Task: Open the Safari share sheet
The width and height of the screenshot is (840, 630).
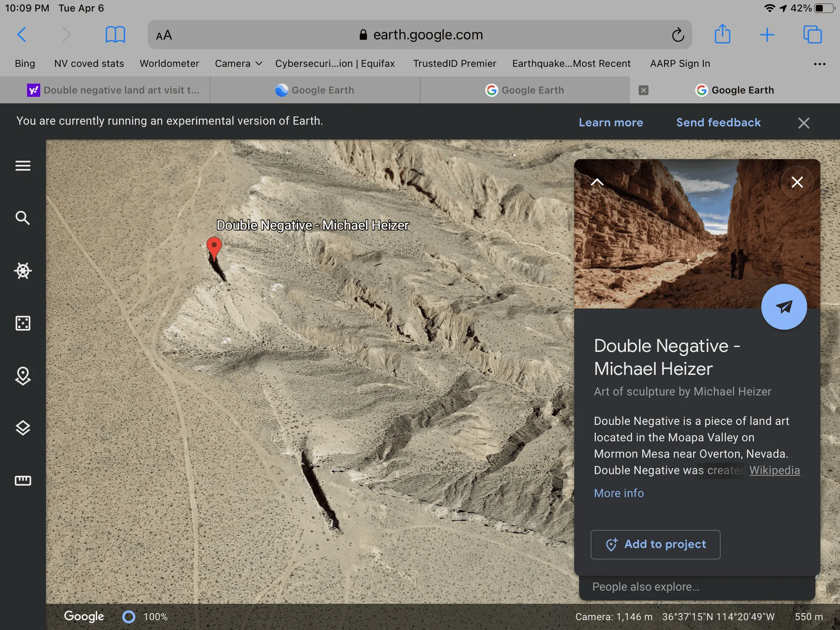Action: pos(722,34)
